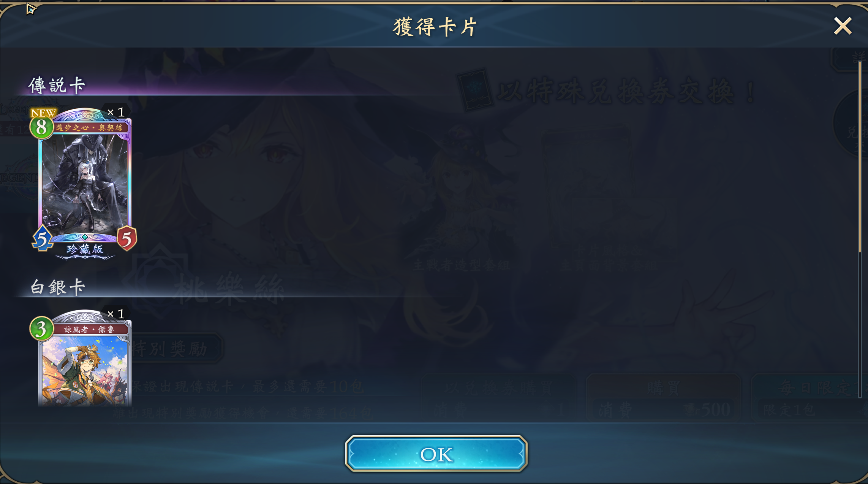Click the ×1 count above the silver card
This screenshot has width=868, height=484.
click(x=116, y=314)
